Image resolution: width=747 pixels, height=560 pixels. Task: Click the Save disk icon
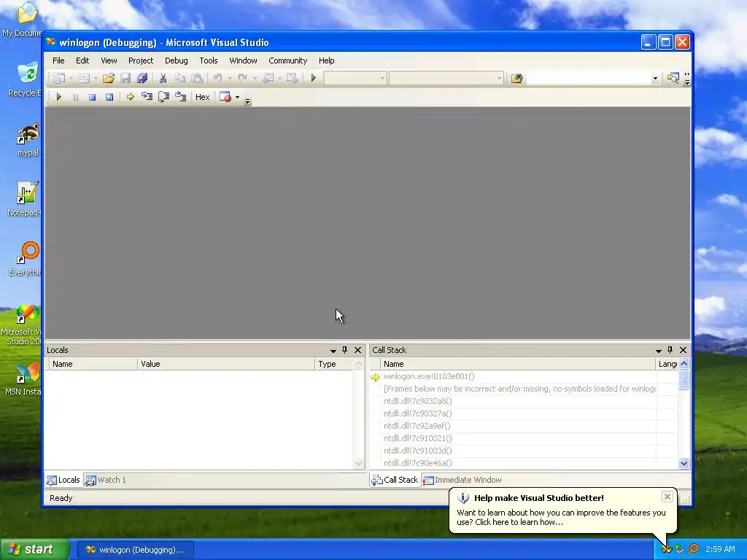click(125, 78)
